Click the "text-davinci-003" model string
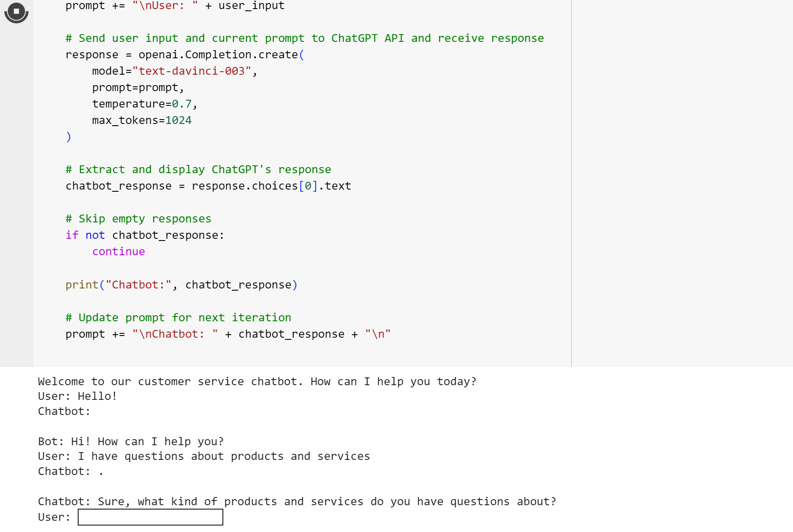 pyautogui.click(x=192, y=71)
